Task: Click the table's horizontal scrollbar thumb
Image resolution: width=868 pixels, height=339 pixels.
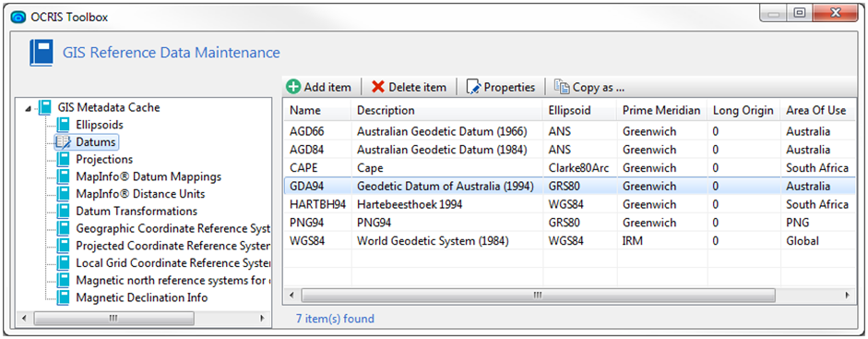Action: 537,296
